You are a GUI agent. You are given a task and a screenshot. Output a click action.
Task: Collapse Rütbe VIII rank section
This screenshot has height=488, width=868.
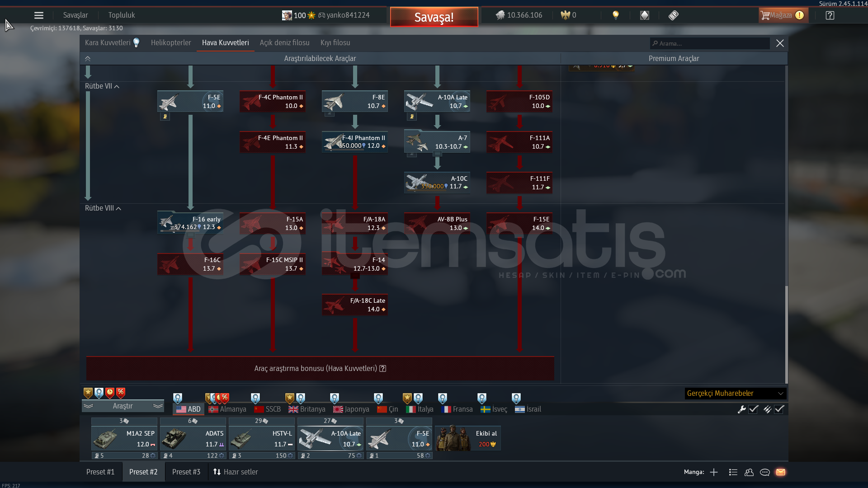103,208
